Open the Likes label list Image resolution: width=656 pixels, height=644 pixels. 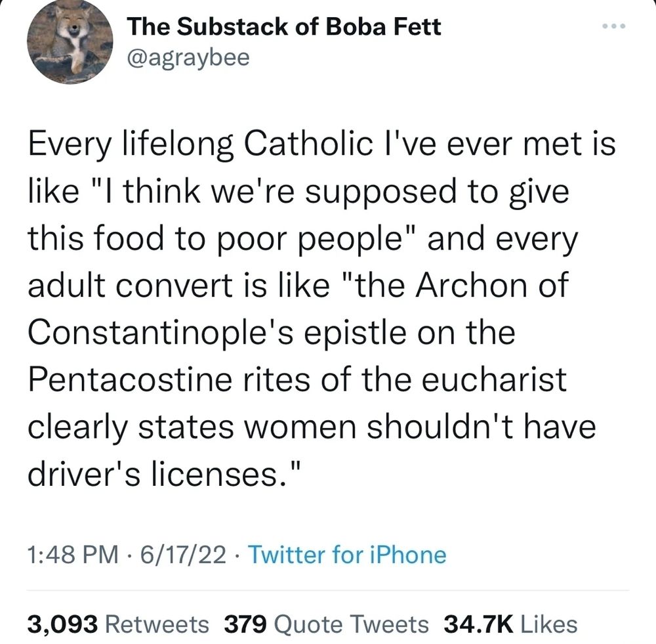[x=548, y=623]
